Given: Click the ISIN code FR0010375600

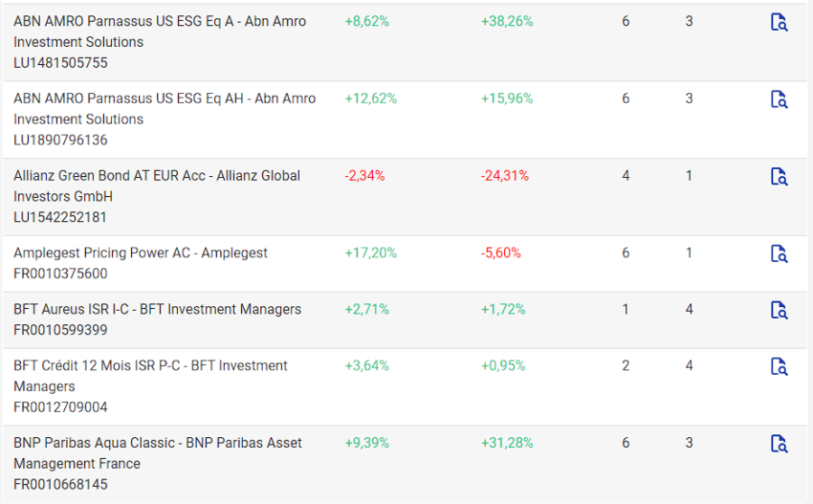Looking at the screenshot, I should [x=60, y=274].
